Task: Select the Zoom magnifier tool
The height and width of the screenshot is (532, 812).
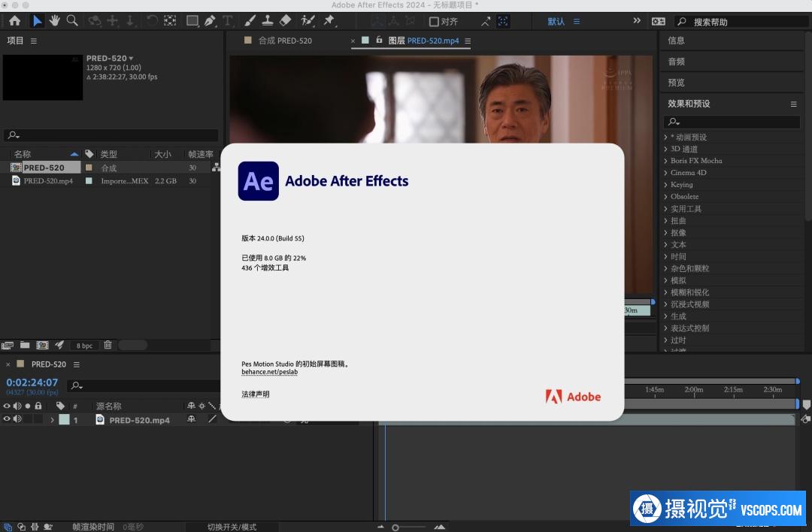Action: coord(72,21)
